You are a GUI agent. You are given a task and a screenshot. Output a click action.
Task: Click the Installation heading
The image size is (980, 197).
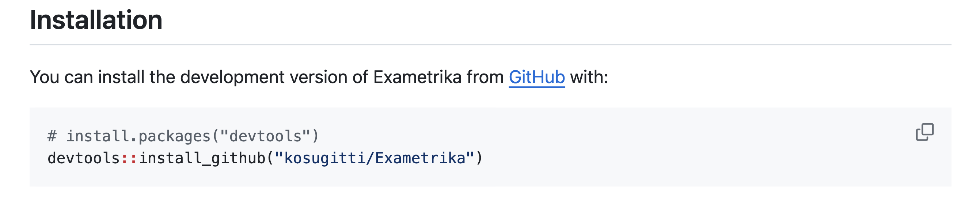[96, 20]
